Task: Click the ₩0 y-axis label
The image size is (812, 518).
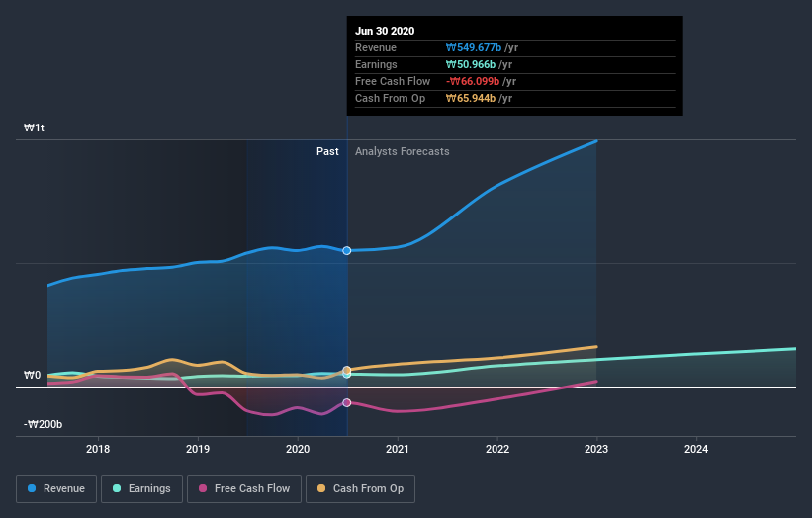Action: pyautogui.click(x=32, y=375)
